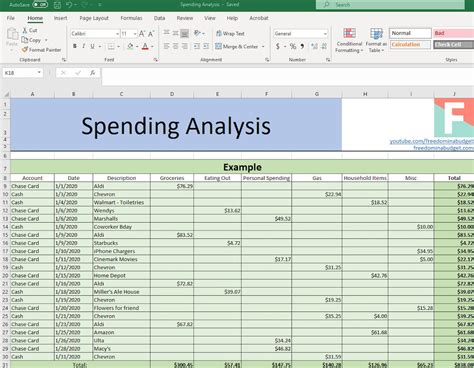Toggle the AutoSave switch
The width and height of the screenshot is (474, 368).
click(40, 5)
